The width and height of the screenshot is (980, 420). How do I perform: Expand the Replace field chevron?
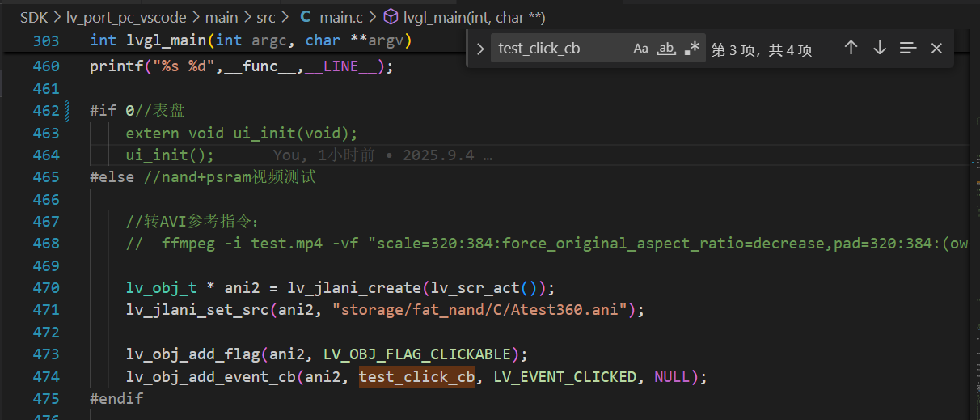coord(480,49)
